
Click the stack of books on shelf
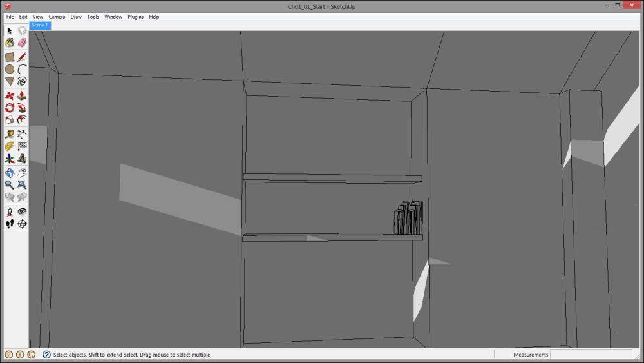pyautogui.click(x=408, y=218)
